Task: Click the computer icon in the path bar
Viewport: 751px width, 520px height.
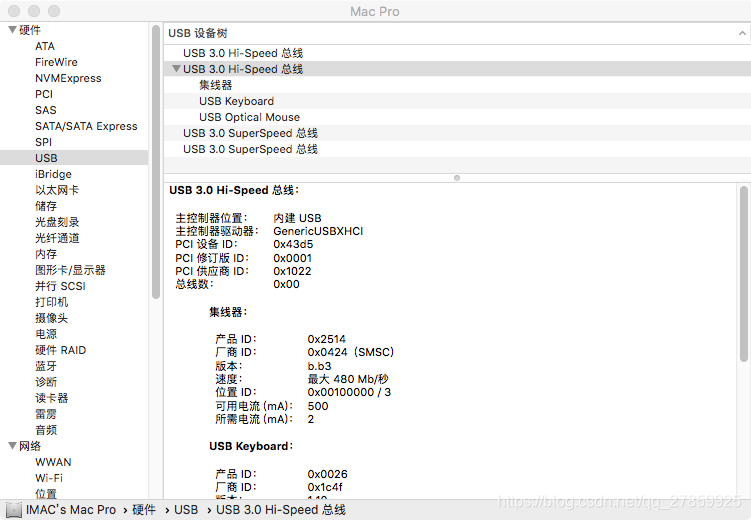Action: 13,510
